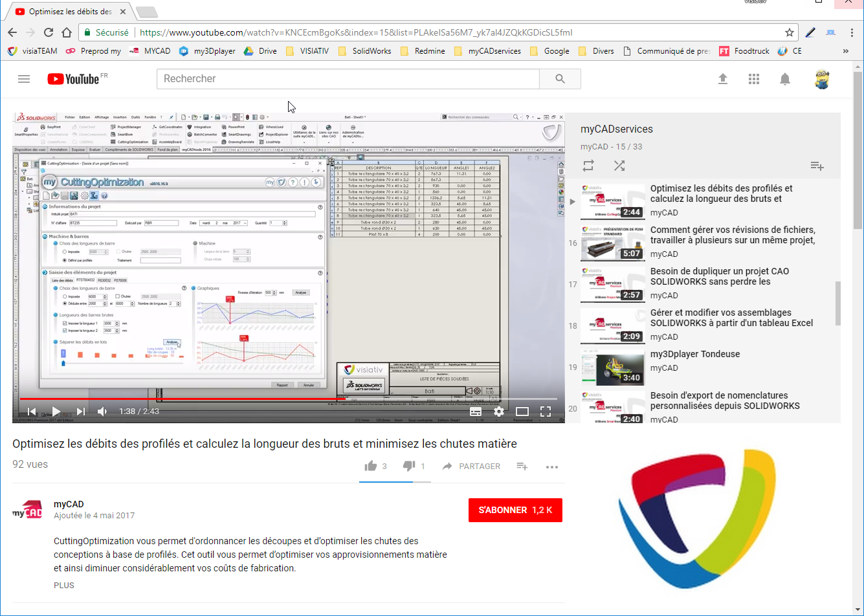Click the search magnifier button
864x616 pixels.
point(560,79)
